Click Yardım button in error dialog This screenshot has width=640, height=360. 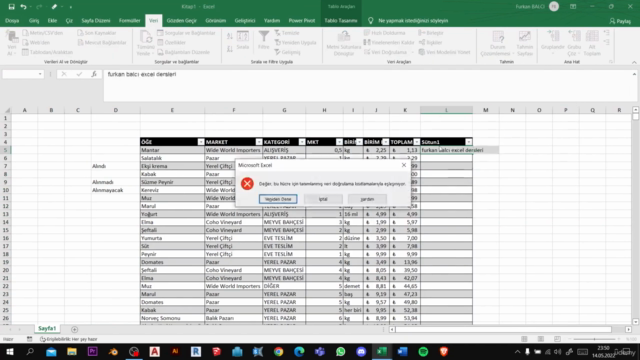coord(367,199)
